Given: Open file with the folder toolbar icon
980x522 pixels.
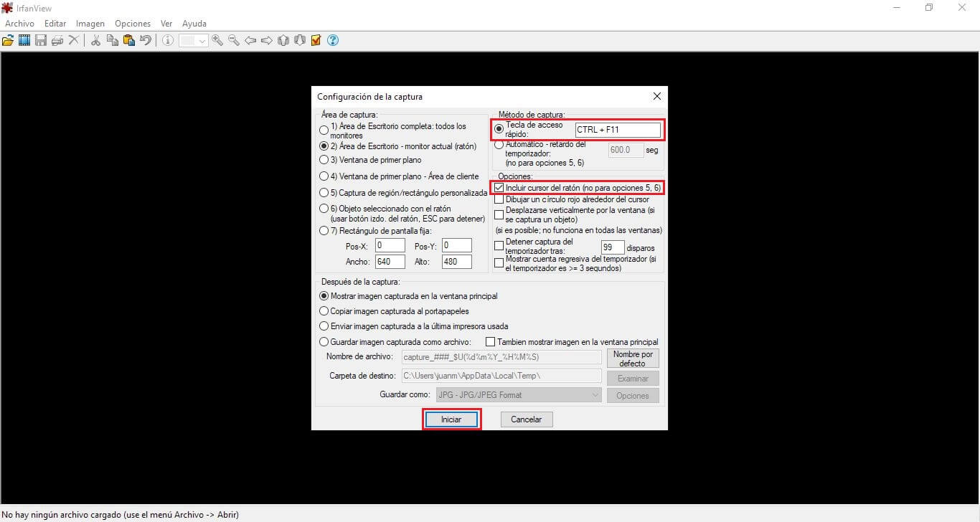Looking at the screenshot, I should [8, 41].
